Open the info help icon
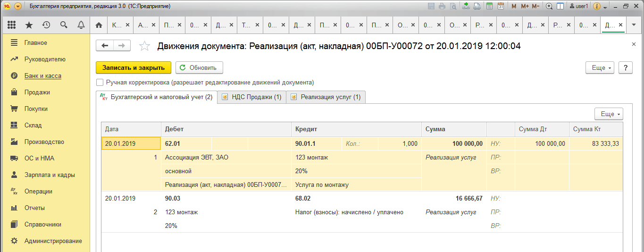 pyautogui.click(x=596, y=6)
